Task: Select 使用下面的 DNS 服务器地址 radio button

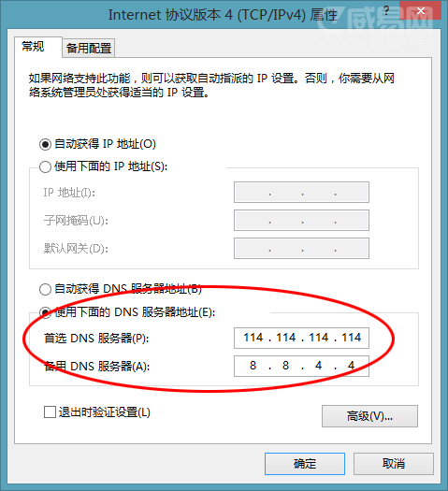Action: (45, 312)
